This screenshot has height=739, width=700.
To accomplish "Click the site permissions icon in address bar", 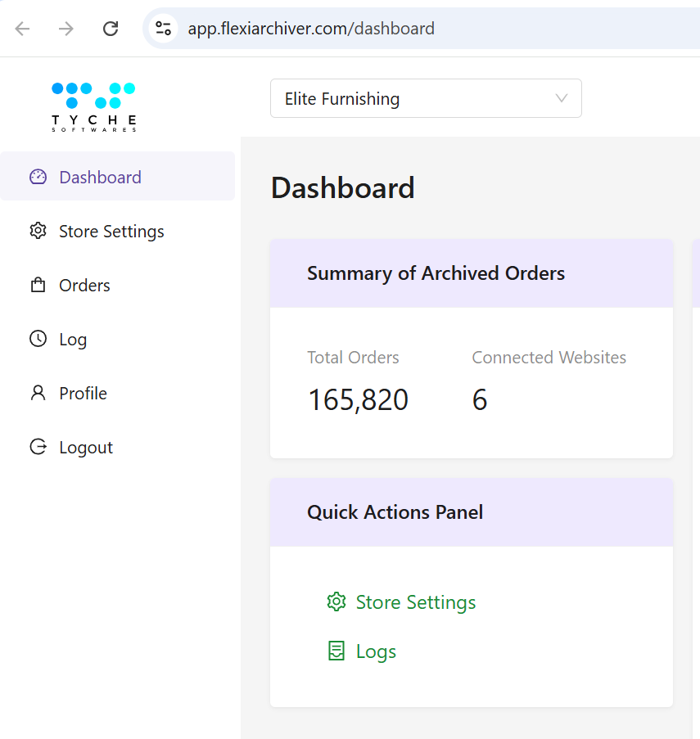I will point(163,28).
